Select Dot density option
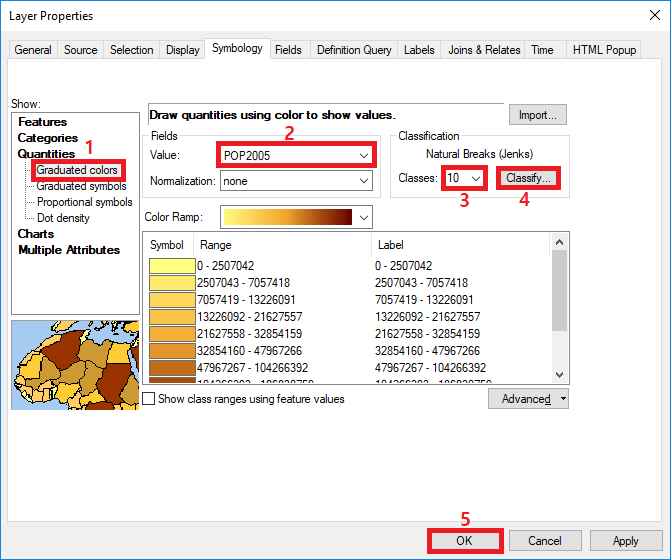This screenshot has height=560, width=671. point(63,218)
